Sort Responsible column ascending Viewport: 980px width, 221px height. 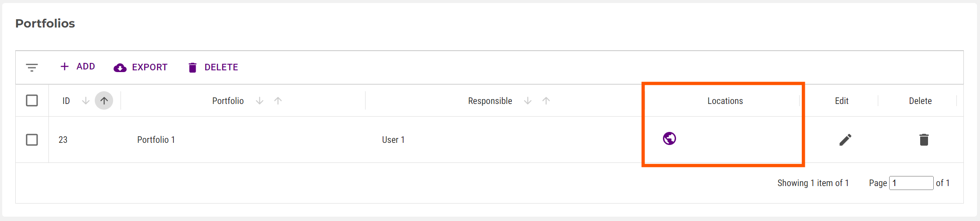click(x=546, y=101)
